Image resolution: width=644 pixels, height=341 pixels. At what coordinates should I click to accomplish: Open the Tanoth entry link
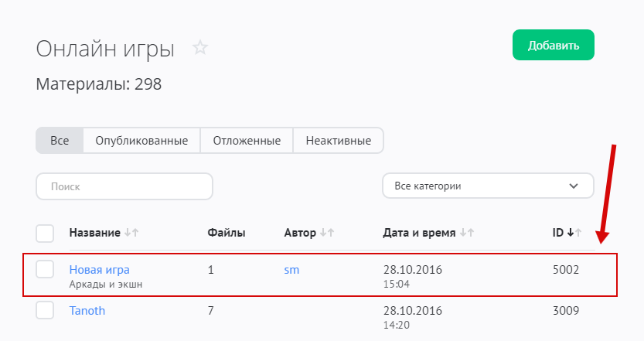87,311
